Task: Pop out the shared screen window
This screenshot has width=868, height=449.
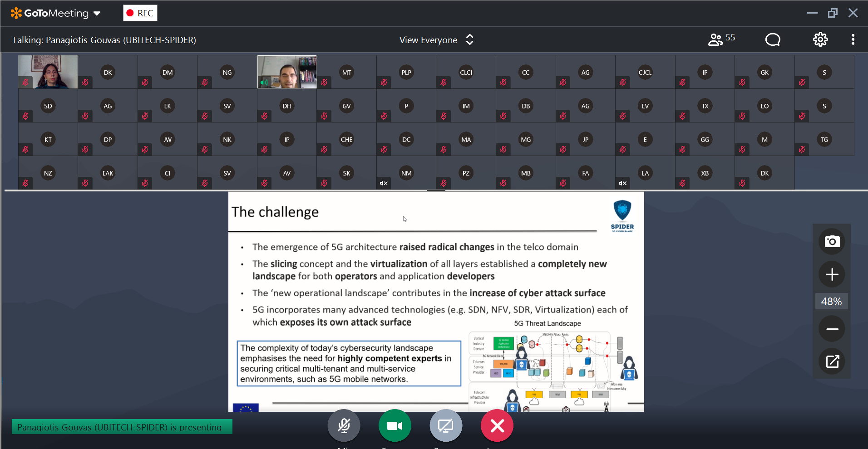Action: pos(832,361)
